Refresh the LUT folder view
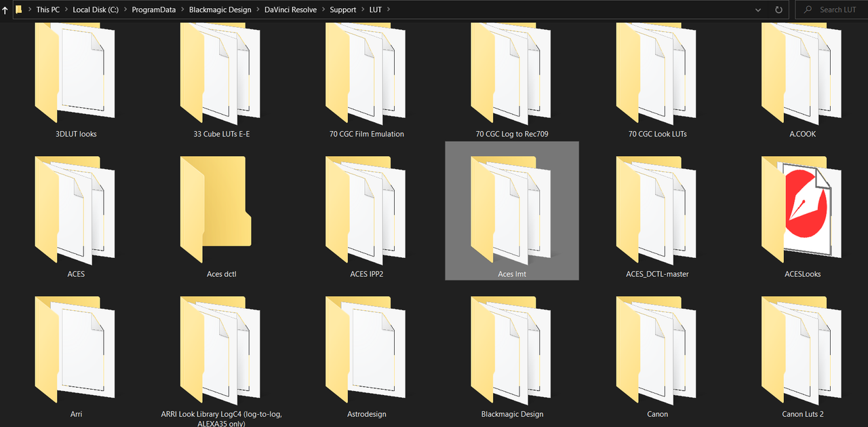The image size is (868, 427). [x=779, y=10]
